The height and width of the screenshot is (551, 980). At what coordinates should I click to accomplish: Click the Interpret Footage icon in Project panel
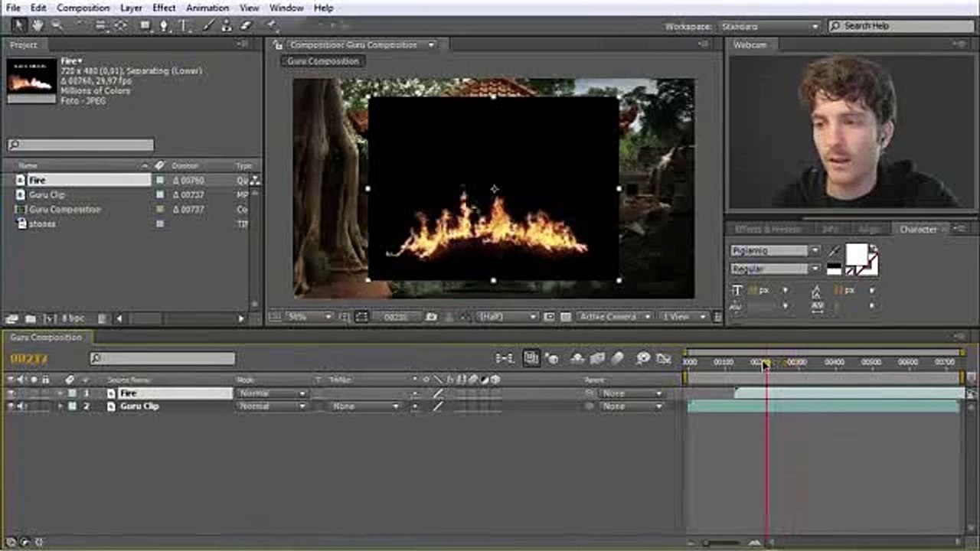coord(12,318)
